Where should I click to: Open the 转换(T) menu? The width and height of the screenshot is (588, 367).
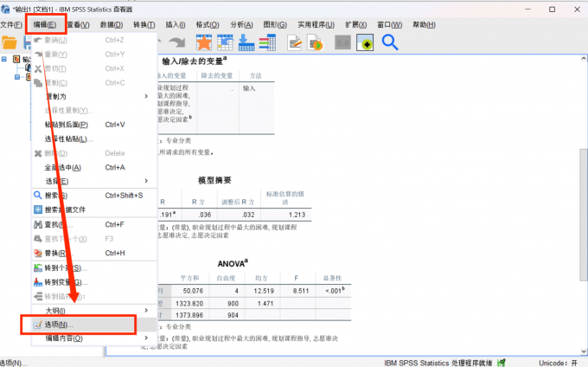(144, 25)
